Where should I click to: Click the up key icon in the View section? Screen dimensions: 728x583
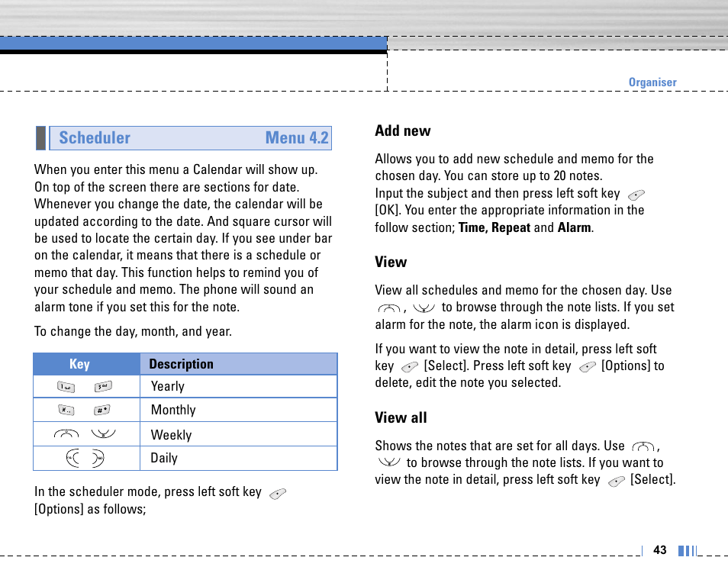coord(389,308)
